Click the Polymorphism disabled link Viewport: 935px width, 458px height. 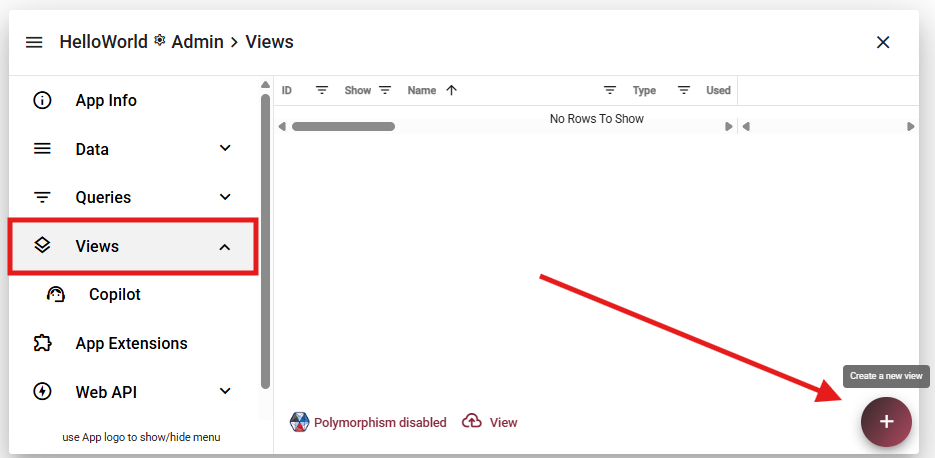[x=380, y=422]
